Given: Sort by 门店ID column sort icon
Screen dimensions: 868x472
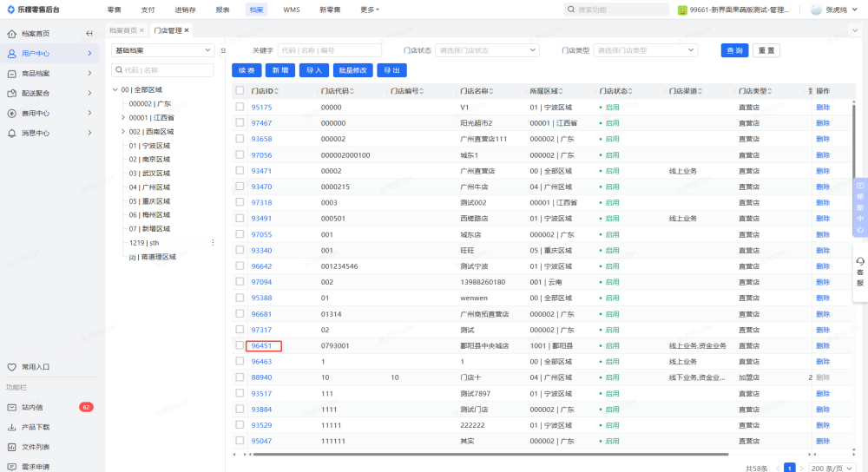Looking at the screenshot, I should (279, 91).
